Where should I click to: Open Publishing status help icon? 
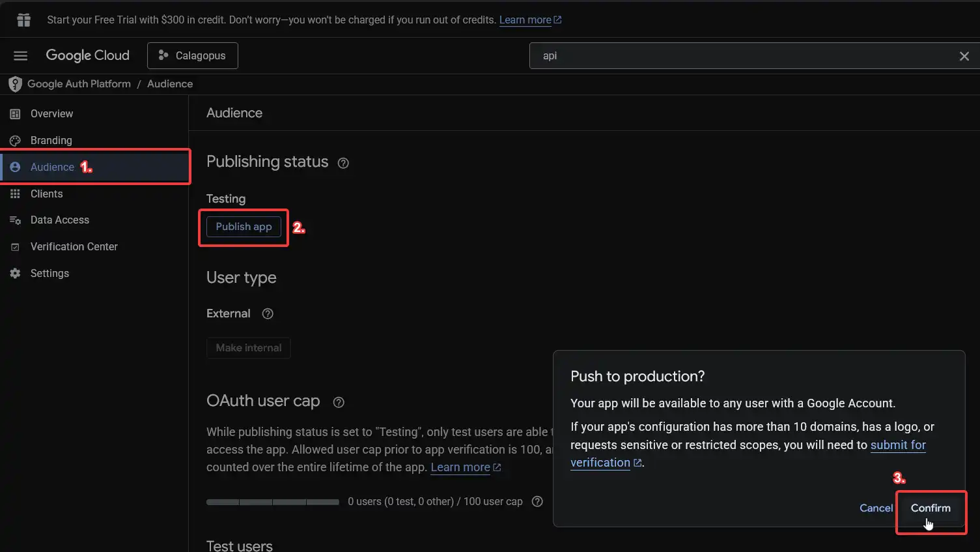point(343,163)
